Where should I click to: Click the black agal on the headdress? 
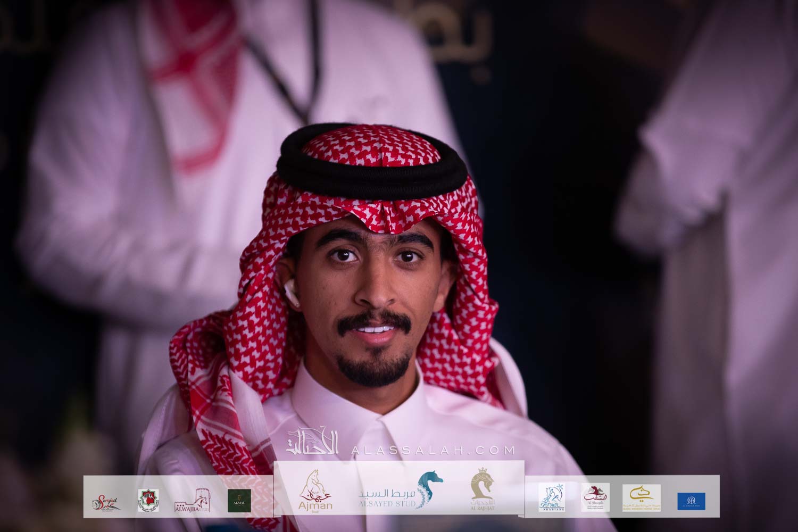[x=367, y=173]
